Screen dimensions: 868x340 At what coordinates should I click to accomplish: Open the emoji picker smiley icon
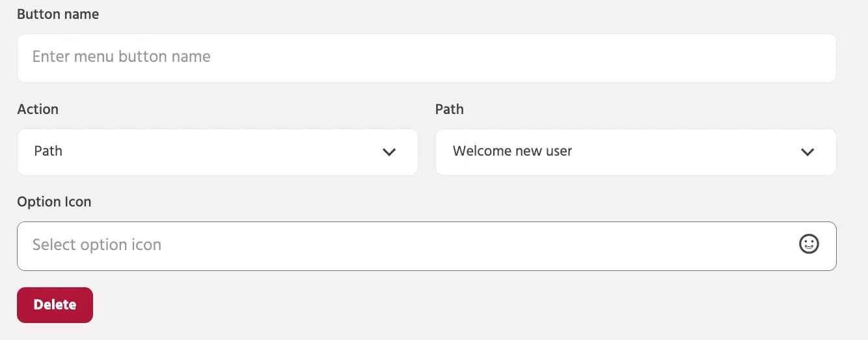click(809, 244)
